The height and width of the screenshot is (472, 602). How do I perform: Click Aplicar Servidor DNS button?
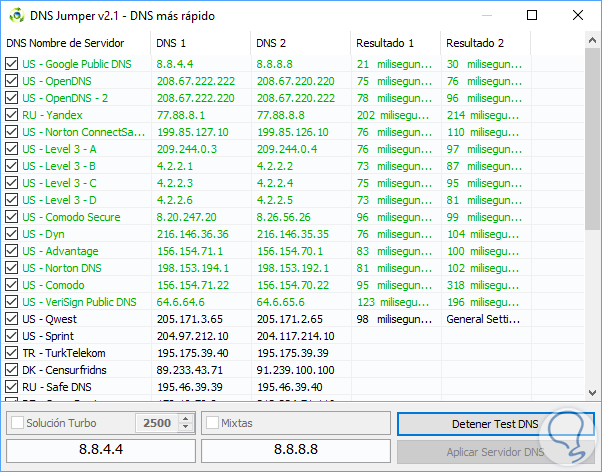pyautogui.click(x=495, y=452)
